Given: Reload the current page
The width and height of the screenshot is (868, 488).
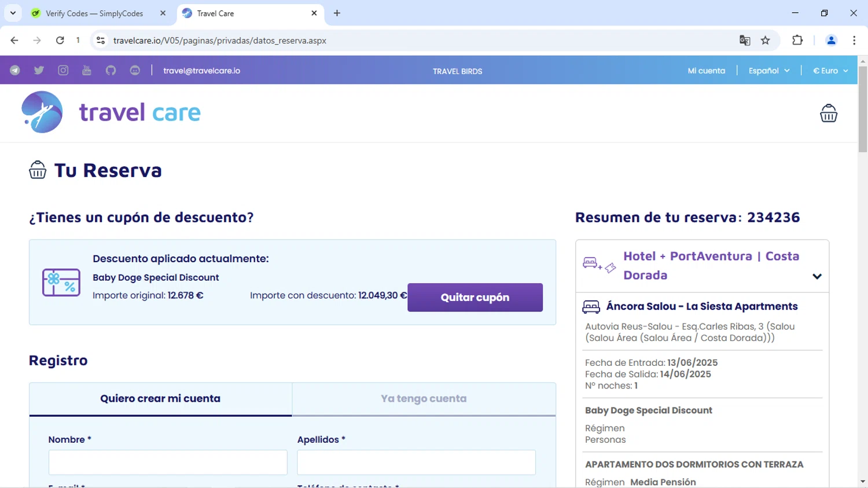Looking at the screenshot, I should click(60, 41).
